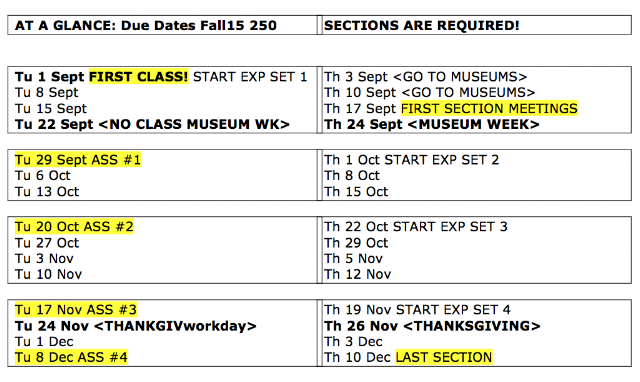Click the 'Tu 13 Oct' entry

[x=47, y=191]
